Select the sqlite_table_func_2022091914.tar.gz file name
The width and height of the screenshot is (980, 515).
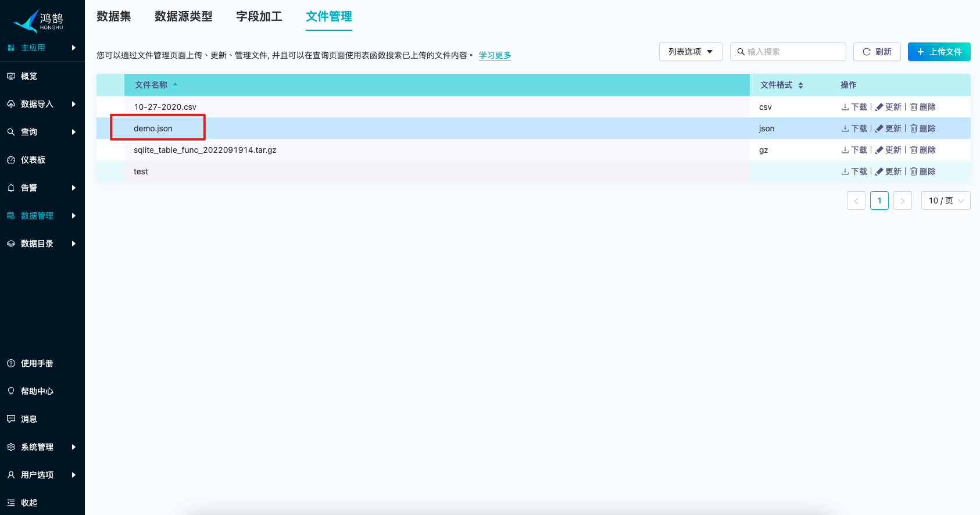coord(205,150)
